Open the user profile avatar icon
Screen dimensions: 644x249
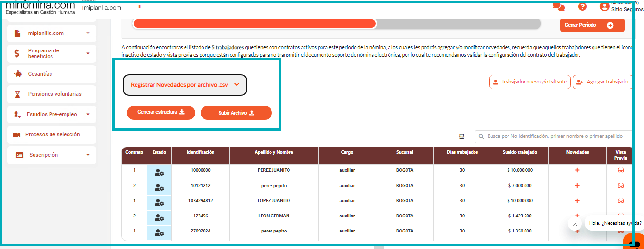tap(604, 7)
